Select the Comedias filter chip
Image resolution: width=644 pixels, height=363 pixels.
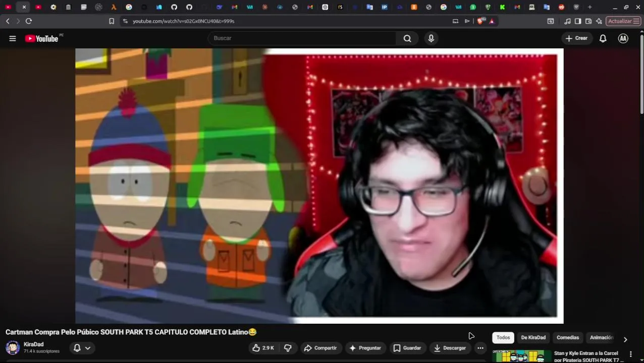coord(568,338)
